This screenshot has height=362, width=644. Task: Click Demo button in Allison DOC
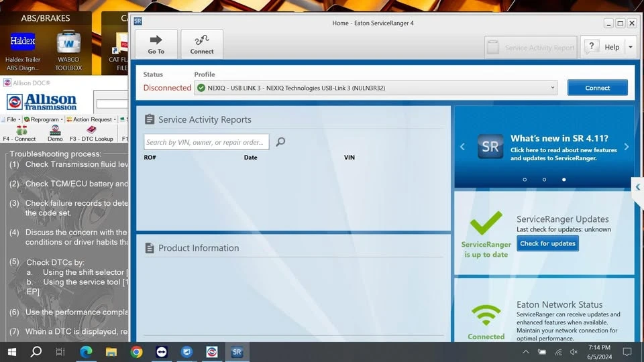tap(55, 134)
